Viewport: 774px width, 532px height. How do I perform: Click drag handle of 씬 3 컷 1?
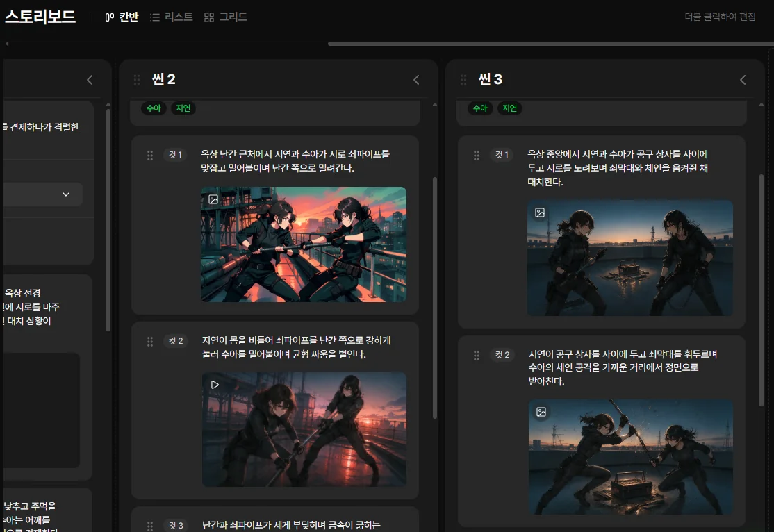[x=477, y=156]
